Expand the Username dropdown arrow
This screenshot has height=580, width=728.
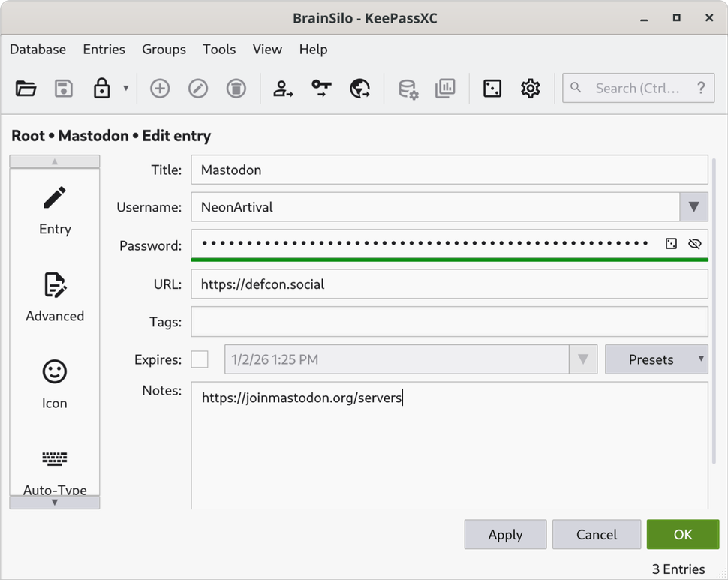(x=693, y=207)
